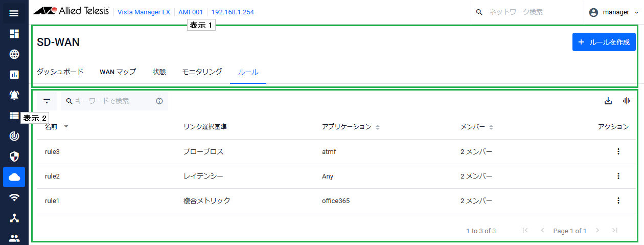Download the rule list via export icon
The height and width of the screenshot is (245, 644).
pos(608,101)
